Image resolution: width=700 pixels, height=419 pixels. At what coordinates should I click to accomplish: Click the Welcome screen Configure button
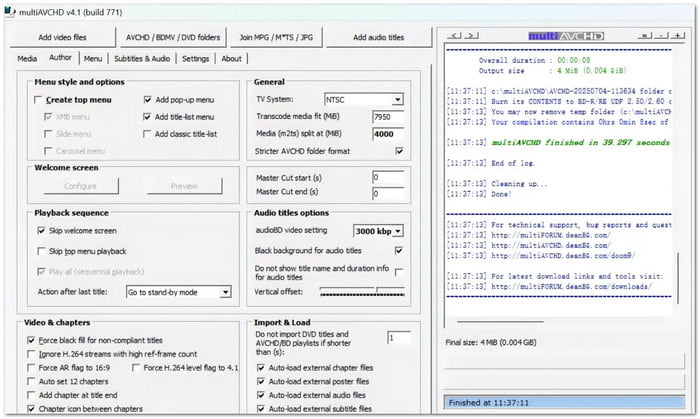point(80,186)
